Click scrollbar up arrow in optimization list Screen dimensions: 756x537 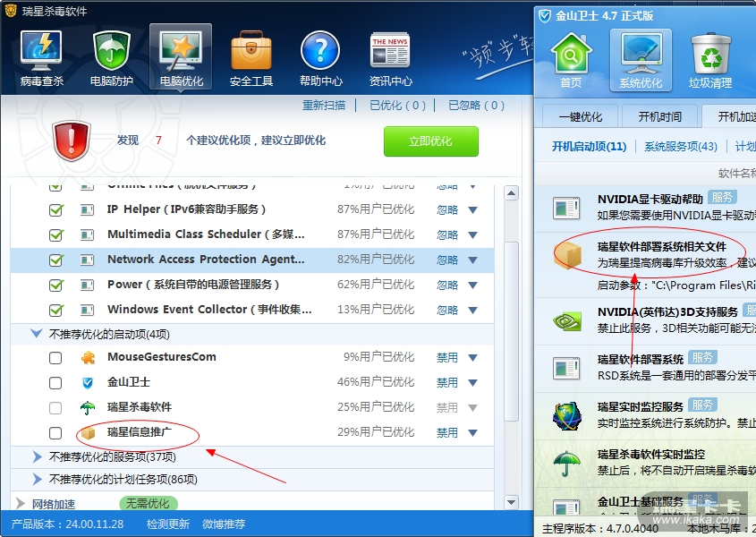pyautogui.click(x=511, y=193)
